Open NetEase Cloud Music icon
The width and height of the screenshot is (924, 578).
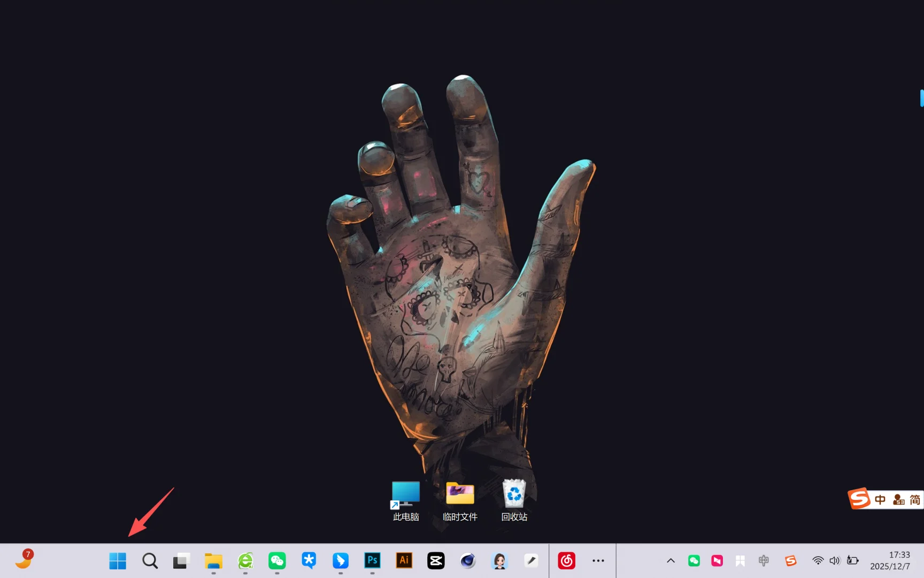click(x=567, y=561)
